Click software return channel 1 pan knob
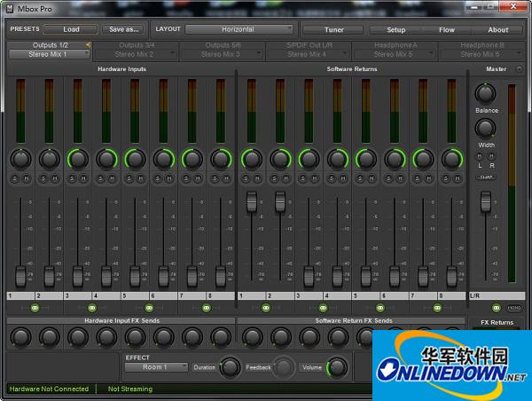The image size is (532, 401). pyautogui.click(x=251, y=160)
